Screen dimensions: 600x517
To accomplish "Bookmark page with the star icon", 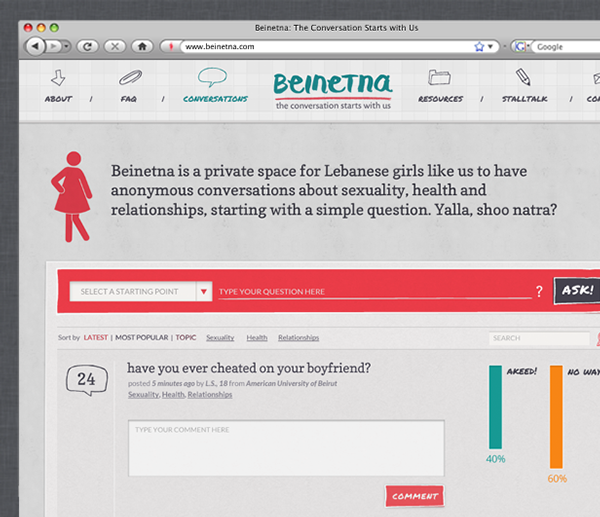I will click(x=479, y=47).
